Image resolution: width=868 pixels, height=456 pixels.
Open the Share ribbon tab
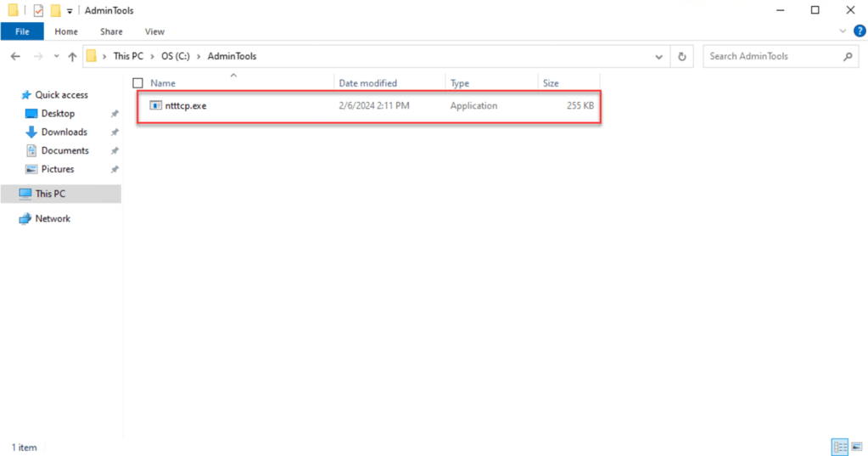point(111,31)
